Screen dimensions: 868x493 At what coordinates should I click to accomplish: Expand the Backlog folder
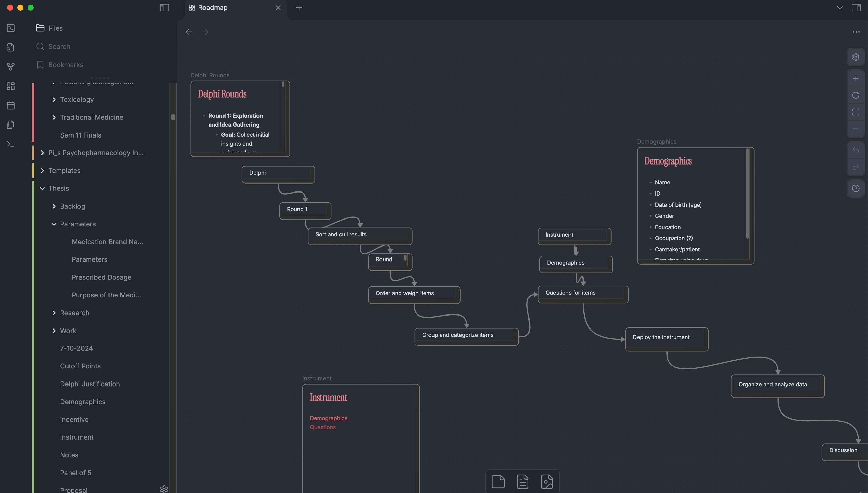coord(54,206)
